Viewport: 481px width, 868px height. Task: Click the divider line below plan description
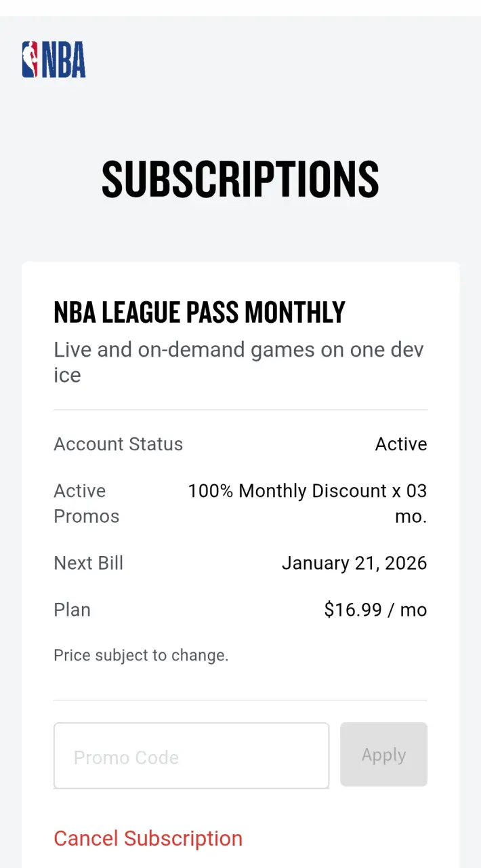tap(240, 410)
